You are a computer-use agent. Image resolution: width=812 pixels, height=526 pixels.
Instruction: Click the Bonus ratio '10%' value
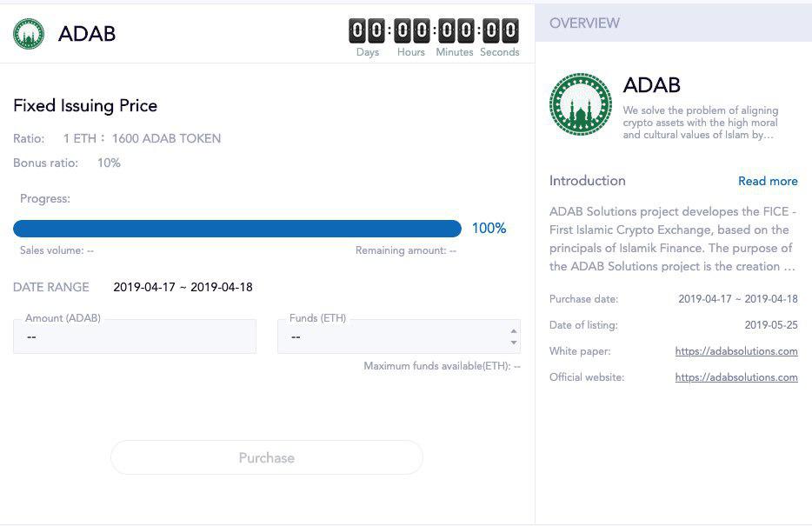coord(109,163)
